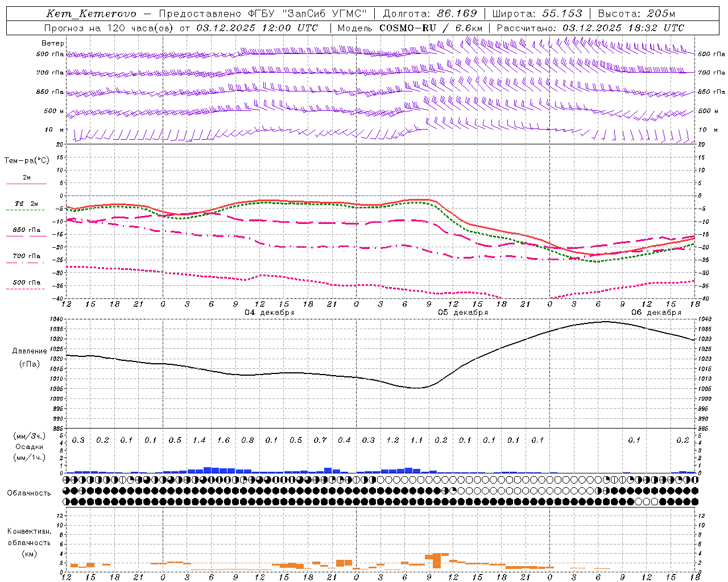Click '700 гПа' legend entry in temperature panel

tap(27, 256)
